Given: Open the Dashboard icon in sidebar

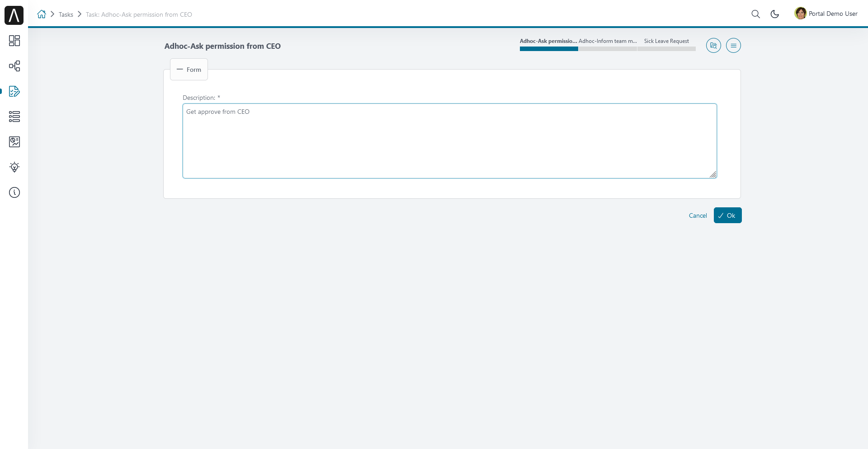Looking at the screenshot, I should (14, 41).
